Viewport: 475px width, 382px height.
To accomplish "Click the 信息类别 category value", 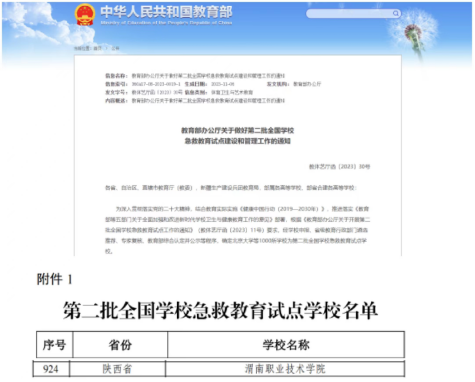I will tap(232, 92).
